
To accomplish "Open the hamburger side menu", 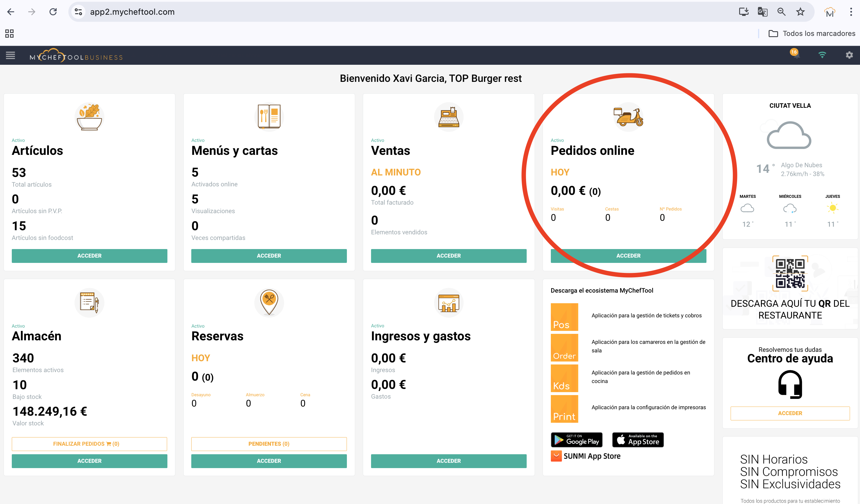I will 10,55.
